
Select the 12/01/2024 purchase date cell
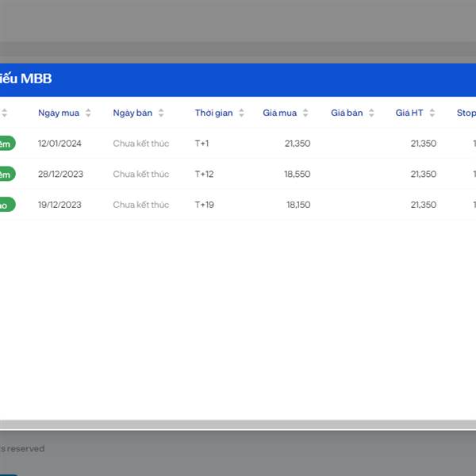point(59,144)
